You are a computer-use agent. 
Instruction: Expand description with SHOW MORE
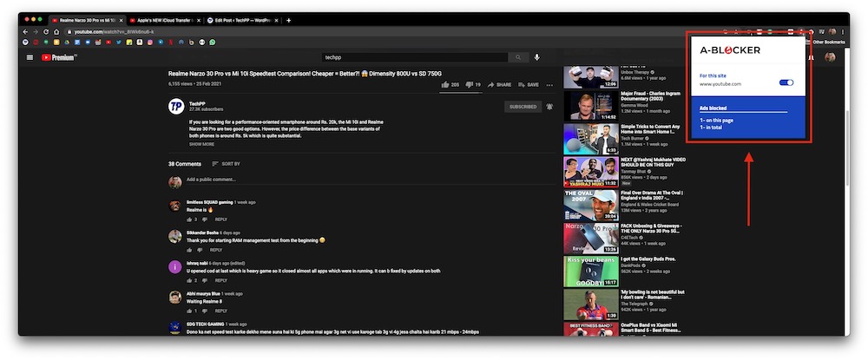(201, 144)
